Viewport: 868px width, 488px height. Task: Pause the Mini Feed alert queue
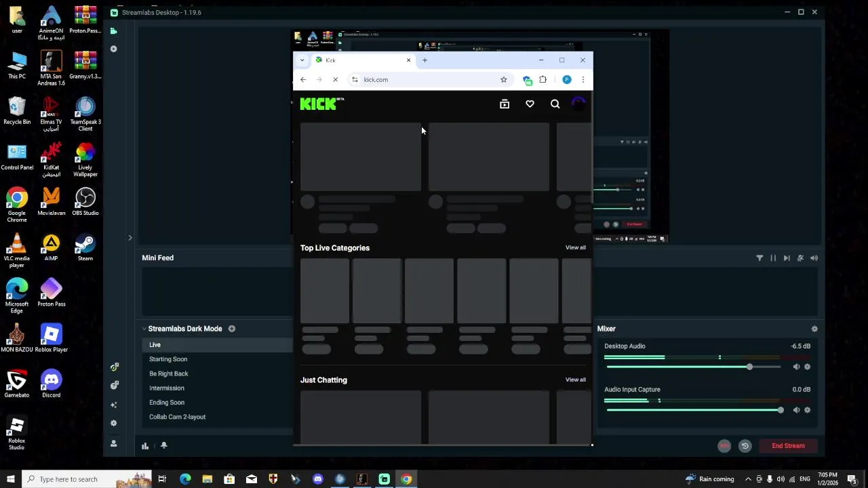[x=773, y=258]
